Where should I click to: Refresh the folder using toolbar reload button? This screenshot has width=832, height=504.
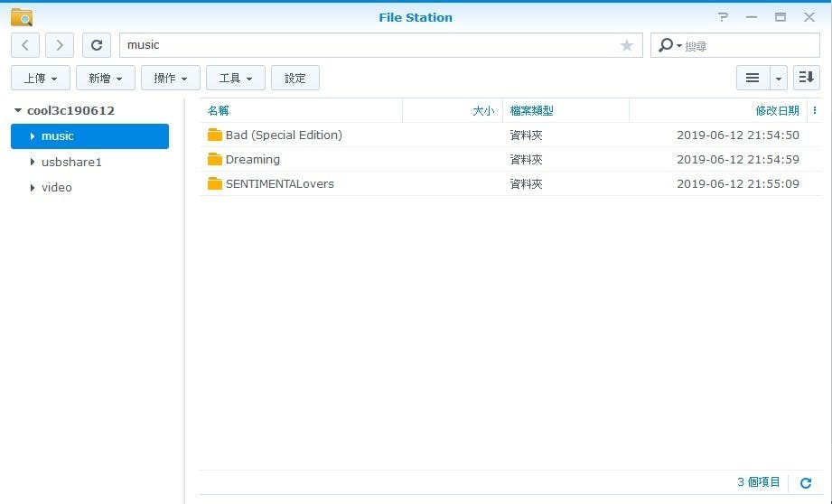point(97,45)
